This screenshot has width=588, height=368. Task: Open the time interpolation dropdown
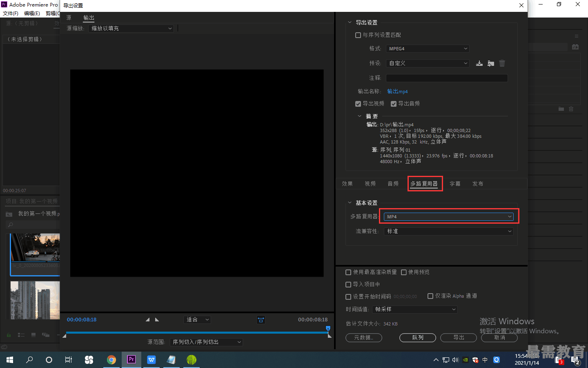415,310
